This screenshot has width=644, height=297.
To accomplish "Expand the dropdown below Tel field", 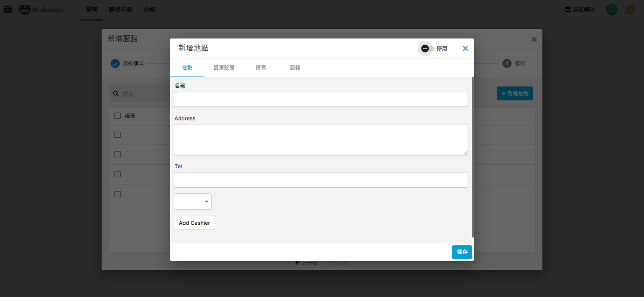I will [x=193, y=201].
